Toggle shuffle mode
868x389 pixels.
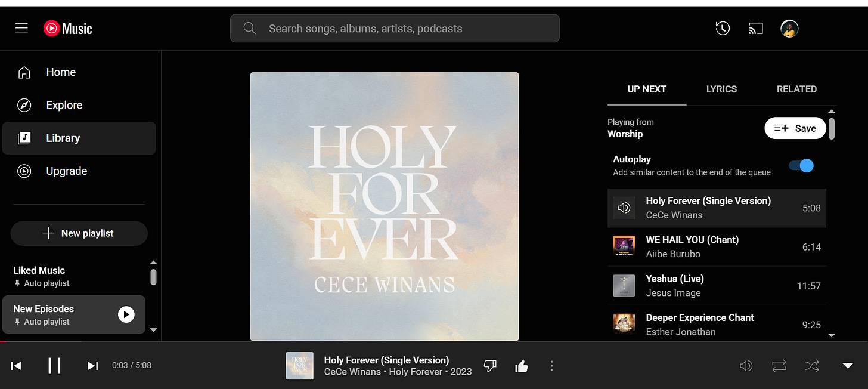(812, 366)
